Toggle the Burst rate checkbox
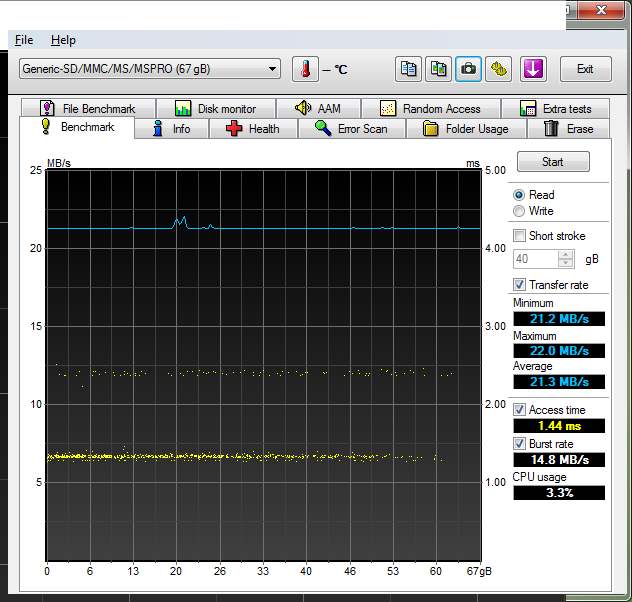The height and width of the screenshot is (602, 632). (519, 444)
